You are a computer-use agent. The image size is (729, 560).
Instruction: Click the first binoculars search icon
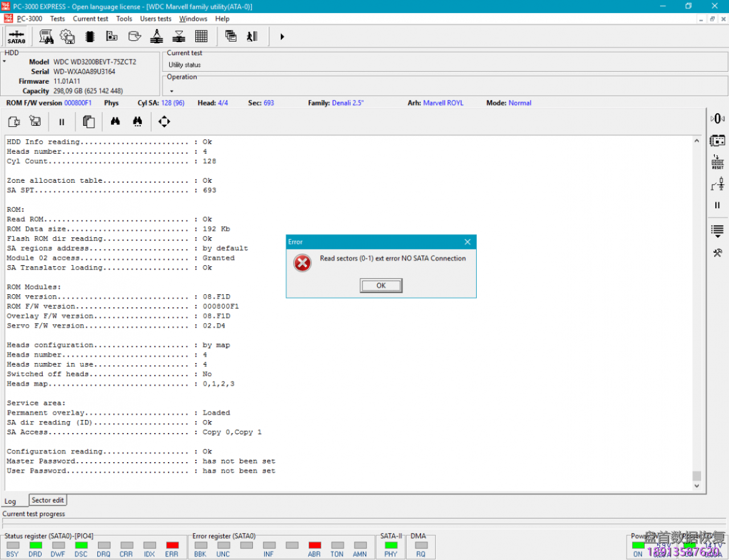pyautogui.click(x=115, y=121)
